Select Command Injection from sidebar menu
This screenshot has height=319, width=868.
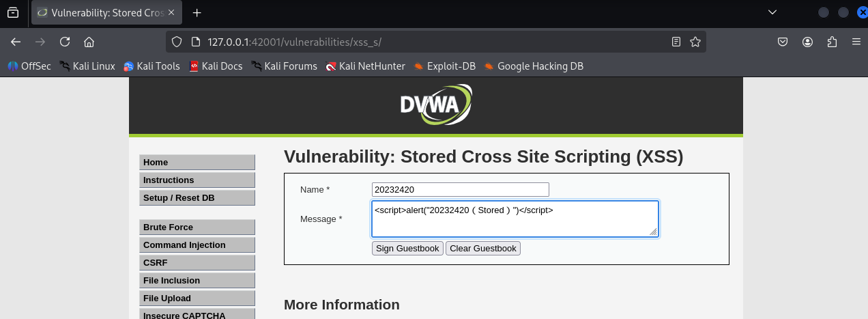click(x=197, y=245)
